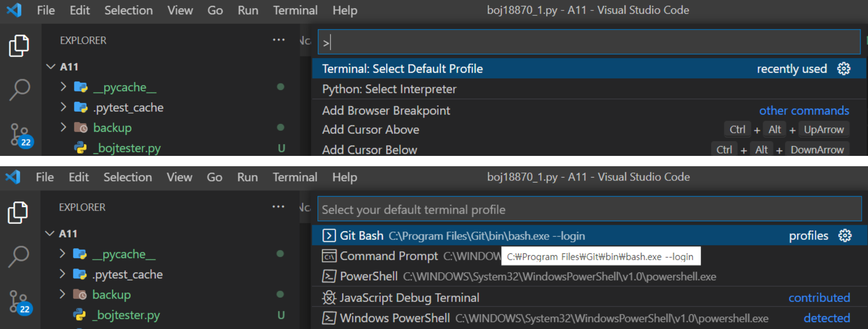Click the Windows PowerShell terminal icon
Image resolution: width=868 pixels, height=329 pixels.
tap(329, 318)
